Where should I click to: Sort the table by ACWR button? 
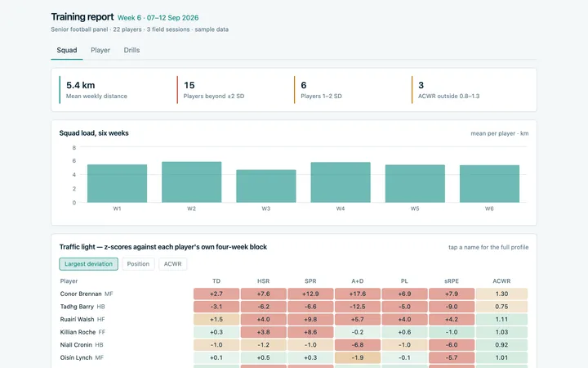(172, 264)
